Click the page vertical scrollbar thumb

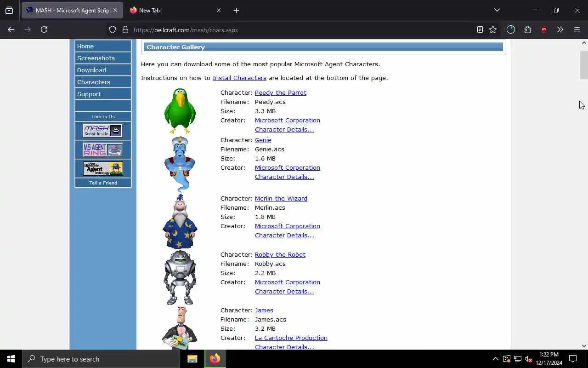[584, 65]
